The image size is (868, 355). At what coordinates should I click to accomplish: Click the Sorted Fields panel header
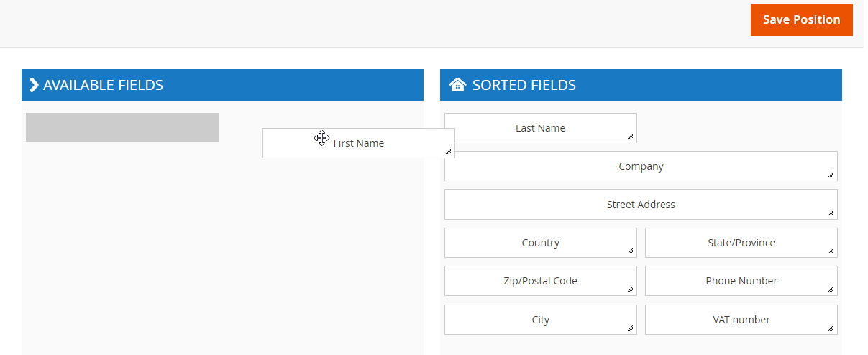[641, 85]
